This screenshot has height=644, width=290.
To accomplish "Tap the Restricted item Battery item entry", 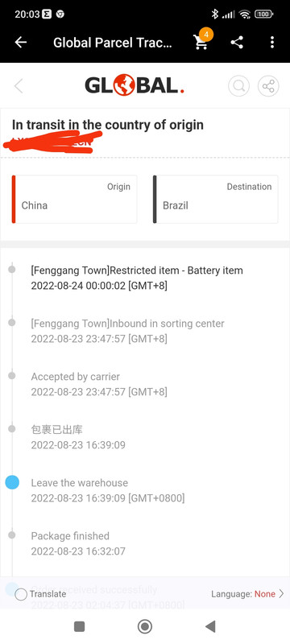I will tap(137, 278).
